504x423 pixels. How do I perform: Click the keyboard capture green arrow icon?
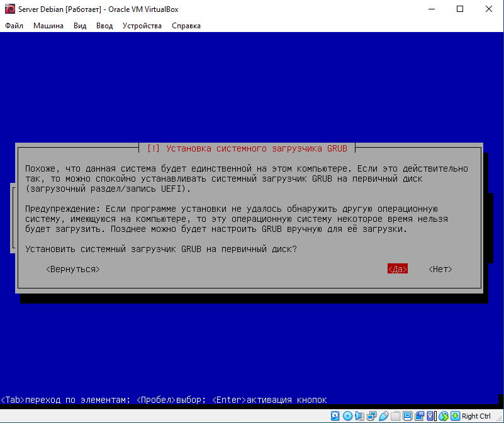click(x=454, y=416)
